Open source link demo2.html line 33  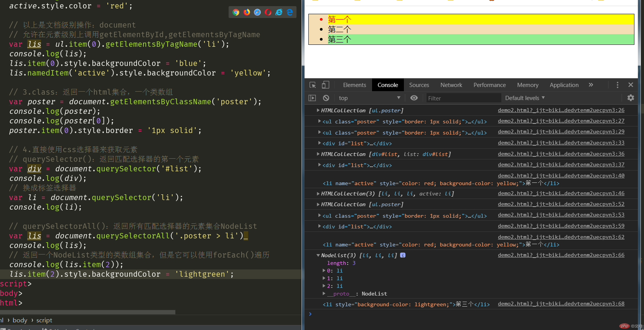561,143
